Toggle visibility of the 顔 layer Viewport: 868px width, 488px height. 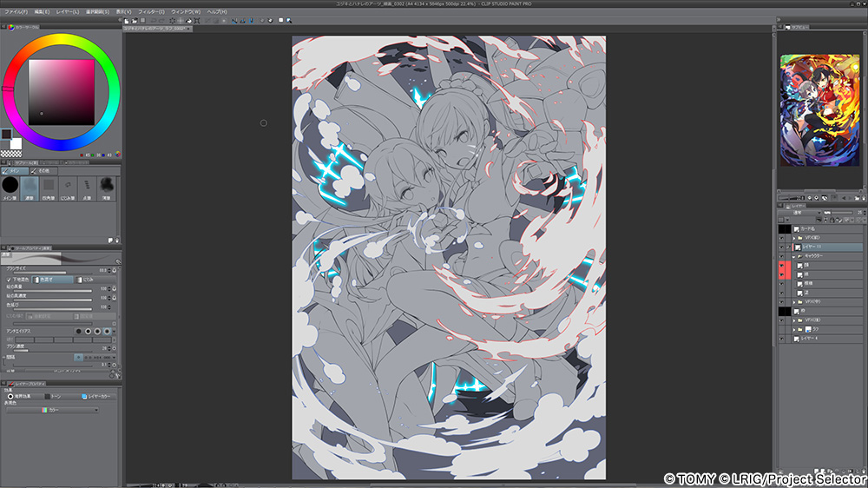pyautogui.click(x=782, y=266)
